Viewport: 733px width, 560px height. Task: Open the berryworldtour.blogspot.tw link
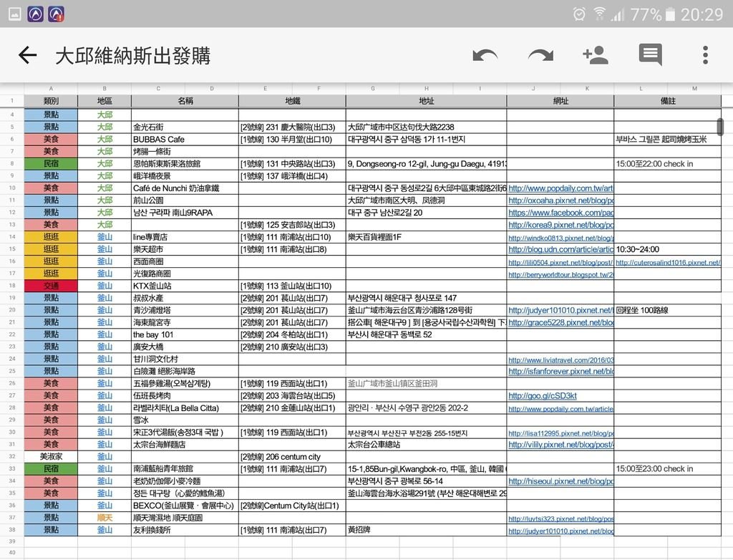[x=561, y=274]
